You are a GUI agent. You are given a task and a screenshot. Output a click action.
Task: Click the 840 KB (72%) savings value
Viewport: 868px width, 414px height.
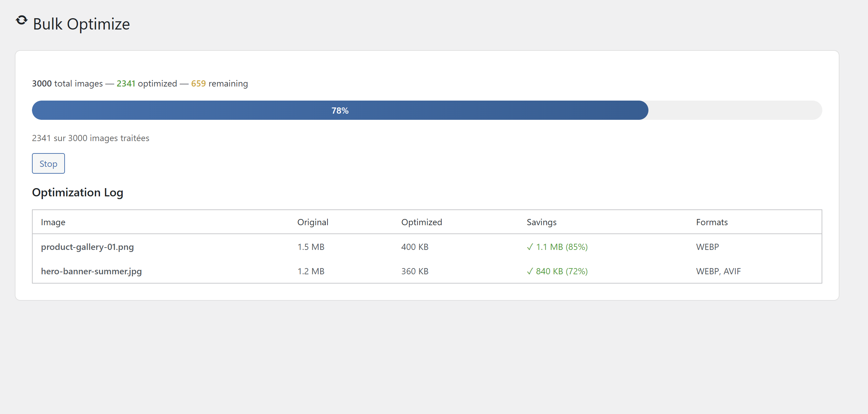pos(557,271)
